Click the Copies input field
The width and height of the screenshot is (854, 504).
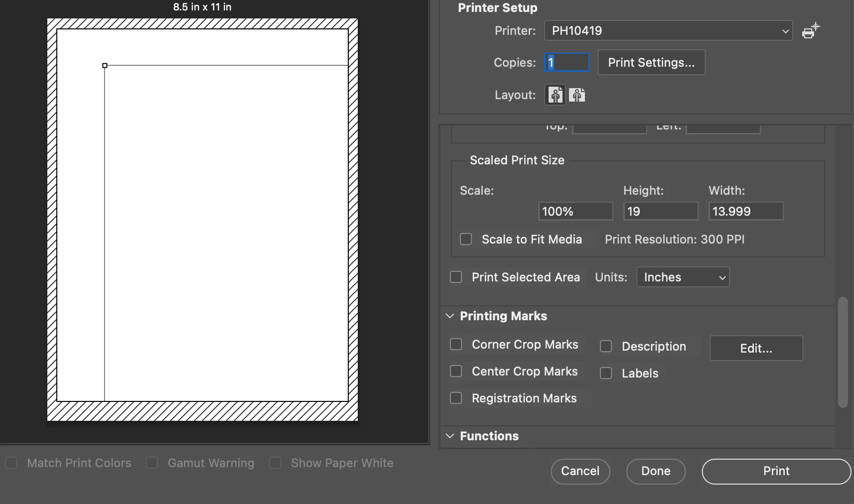tap(567, 63)
